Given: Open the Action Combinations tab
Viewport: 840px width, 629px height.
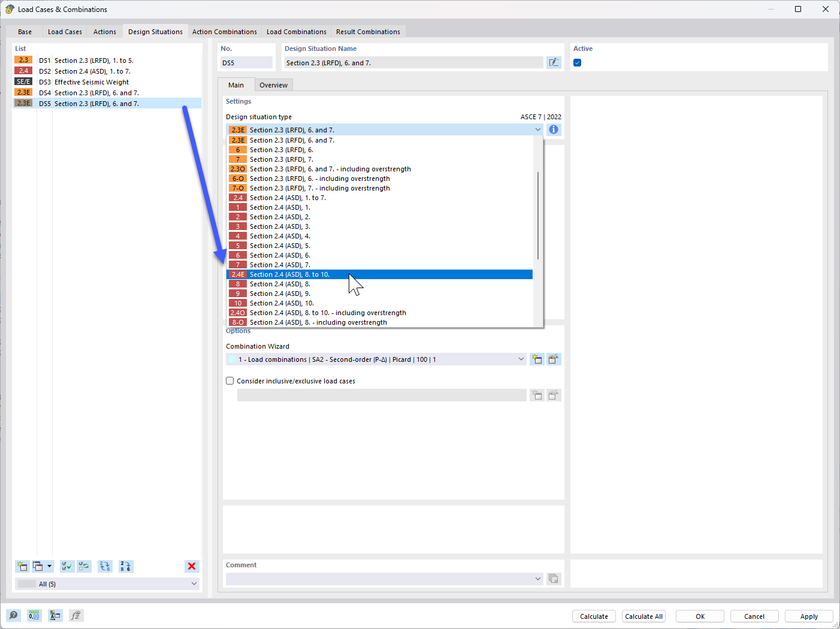Looking at the screenshot, I should tap(225, 32).
